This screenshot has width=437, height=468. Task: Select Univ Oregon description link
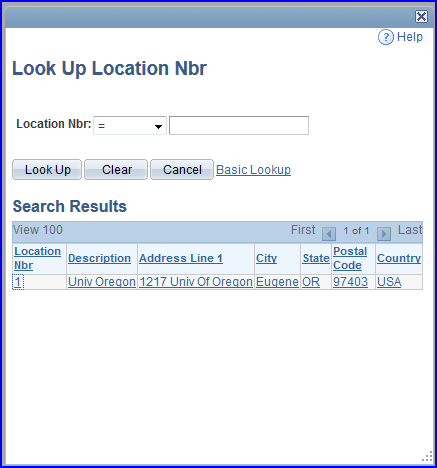102,282
